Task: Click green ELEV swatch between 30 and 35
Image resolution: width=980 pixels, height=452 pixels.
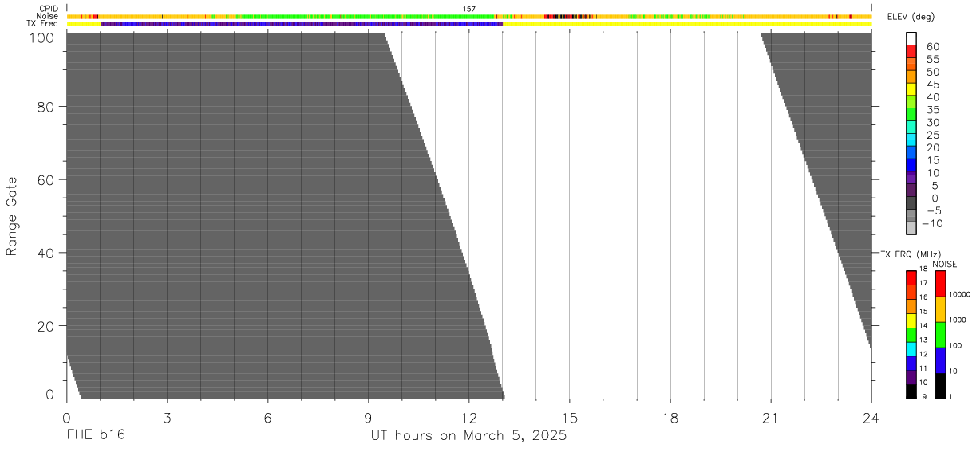Action: click(x=911, y=116)
